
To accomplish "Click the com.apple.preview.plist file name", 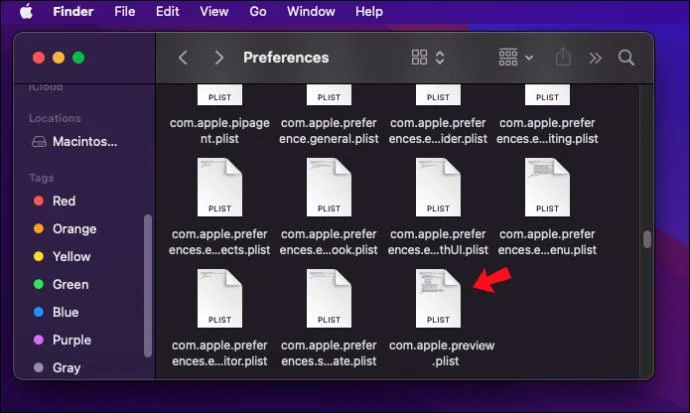I will 442,353.
